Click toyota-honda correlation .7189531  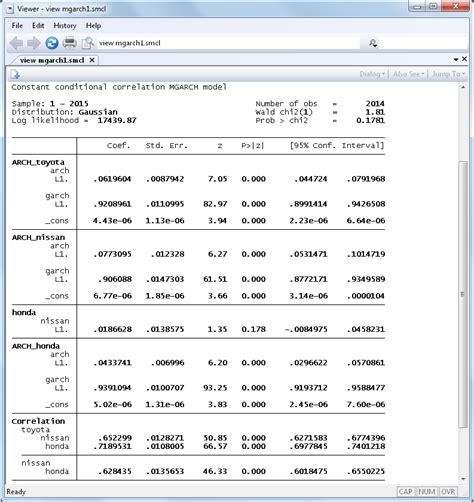(112, 446)
